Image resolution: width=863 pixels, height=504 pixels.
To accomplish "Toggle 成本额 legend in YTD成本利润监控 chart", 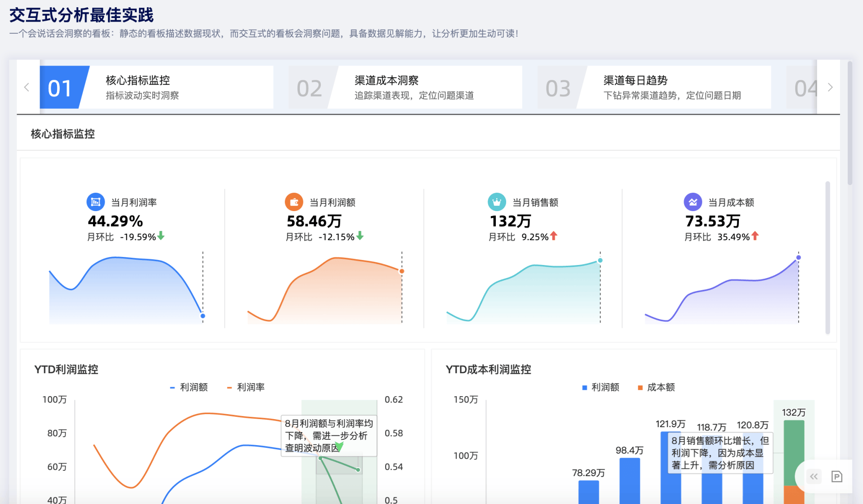I will pyautogui.click(x=656, y=387).
